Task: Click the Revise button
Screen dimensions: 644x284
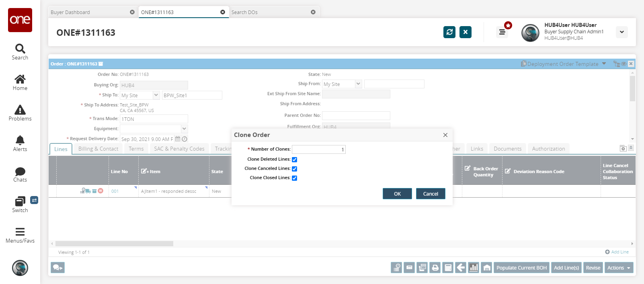Action: 593,268
